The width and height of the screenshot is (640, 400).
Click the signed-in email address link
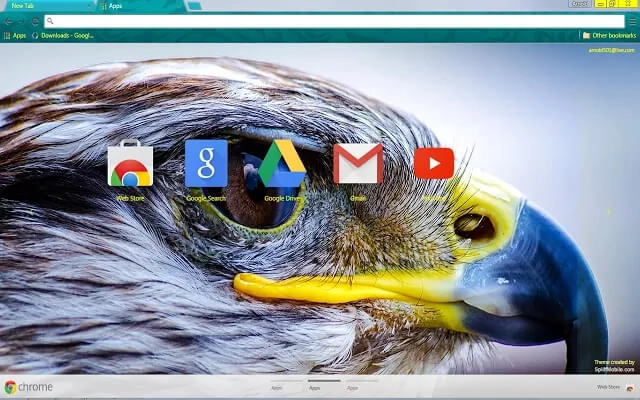[611, 50]
